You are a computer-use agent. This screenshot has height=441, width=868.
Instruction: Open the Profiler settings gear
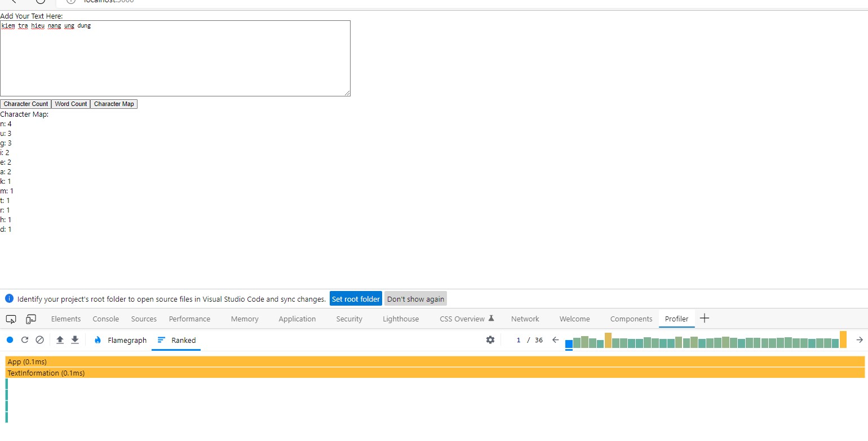click(x=490, y=339)
